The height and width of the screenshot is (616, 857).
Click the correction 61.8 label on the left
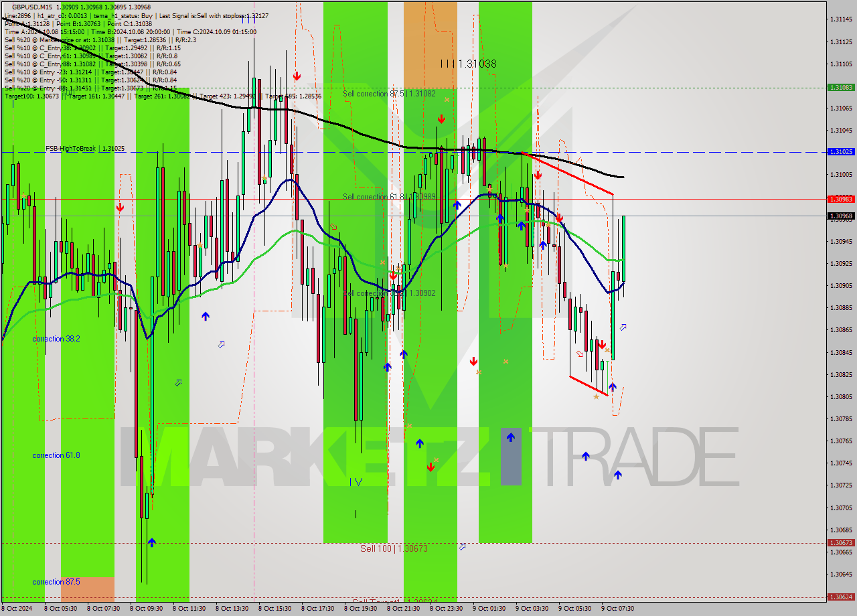[x=56, y=455]
